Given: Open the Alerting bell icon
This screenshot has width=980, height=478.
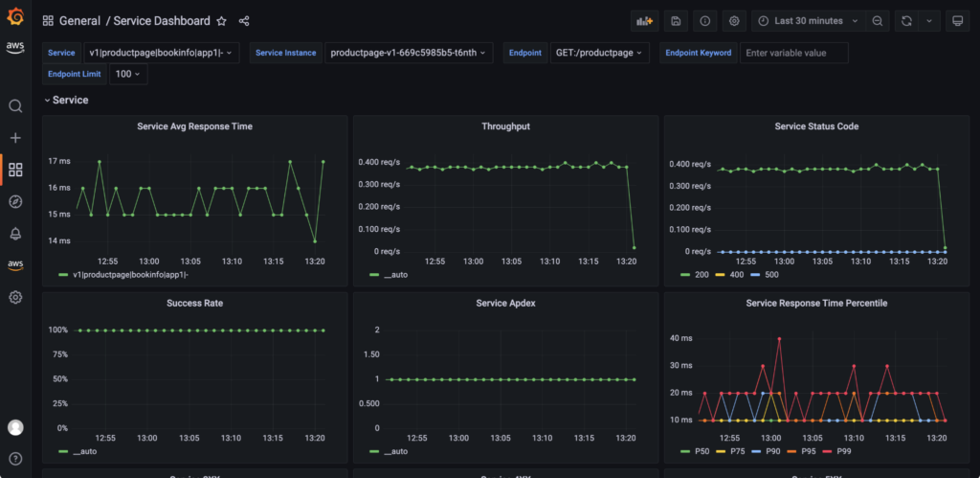Looking at the screenshot, I should coord(15,234).
